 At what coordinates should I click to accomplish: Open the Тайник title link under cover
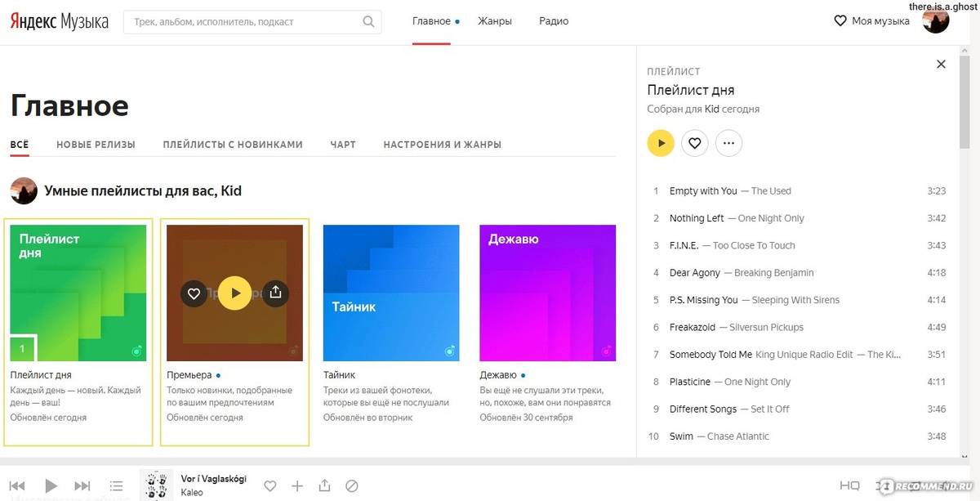339,375
